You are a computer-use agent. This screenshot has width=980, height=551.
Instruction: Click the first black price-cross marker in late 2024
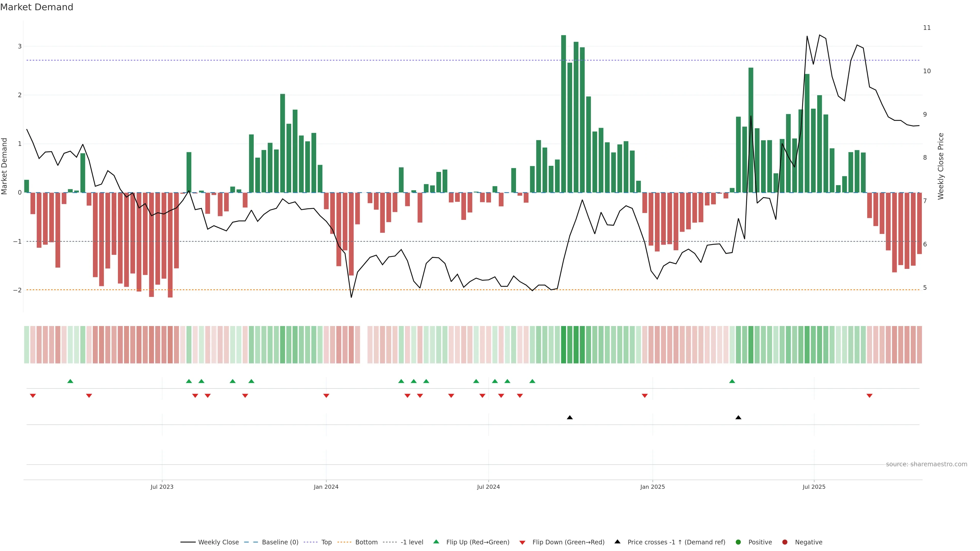click(x=570, y=418)
